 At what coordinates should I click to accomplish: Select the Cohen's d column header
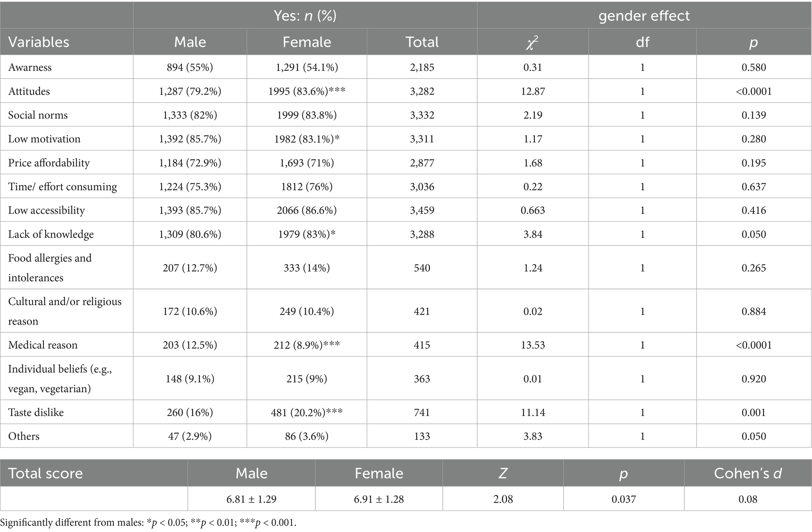pos(748,473)
